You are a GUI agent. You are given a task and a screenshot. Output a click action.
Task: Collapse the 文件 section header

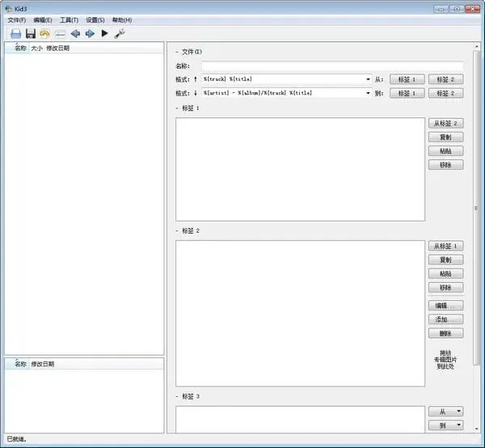point(177,52)
